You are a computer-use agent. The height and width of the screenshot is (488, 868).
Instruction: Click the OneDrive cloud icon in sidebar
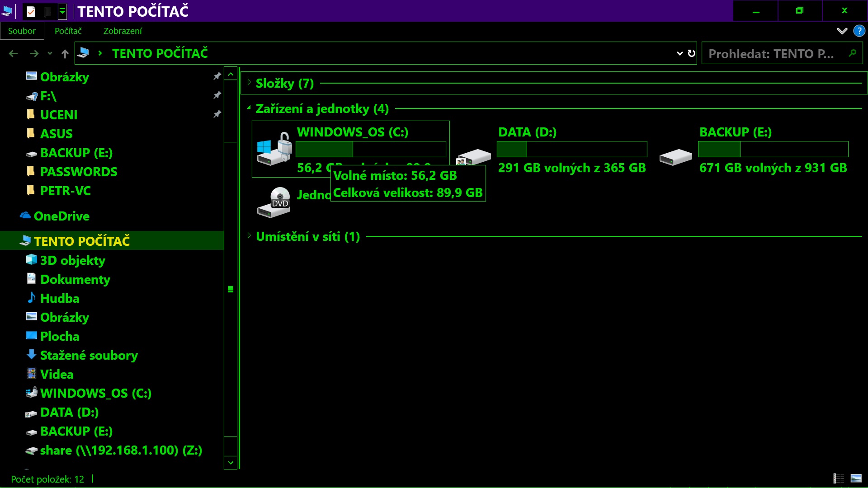click(x=25, y=216)
